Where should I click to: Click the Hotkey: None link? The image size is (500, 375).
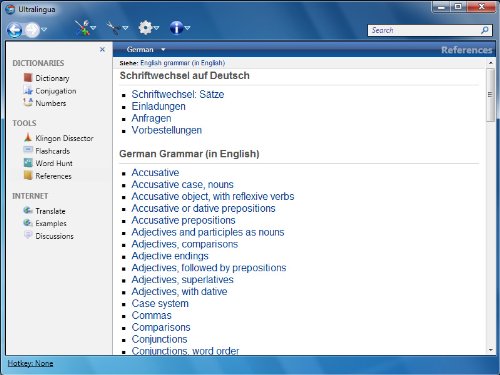tap(30, 363)
